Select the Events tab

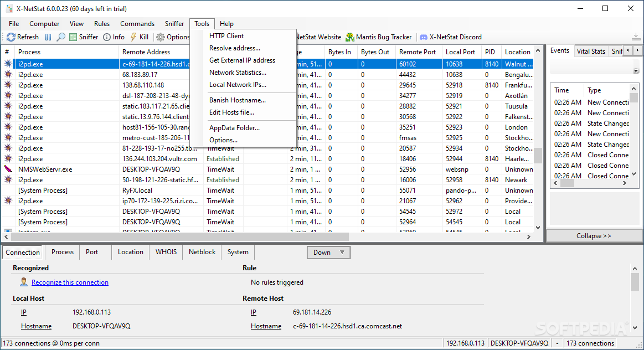click(560, 50)
